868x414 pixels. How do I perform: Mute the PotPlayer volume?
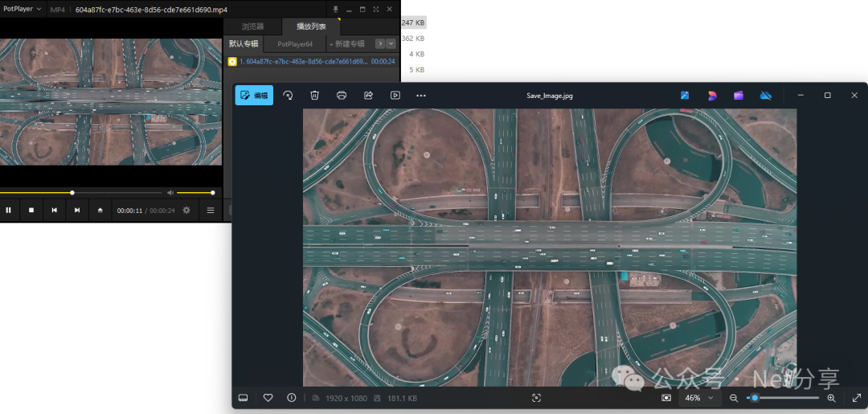(170, 193)
